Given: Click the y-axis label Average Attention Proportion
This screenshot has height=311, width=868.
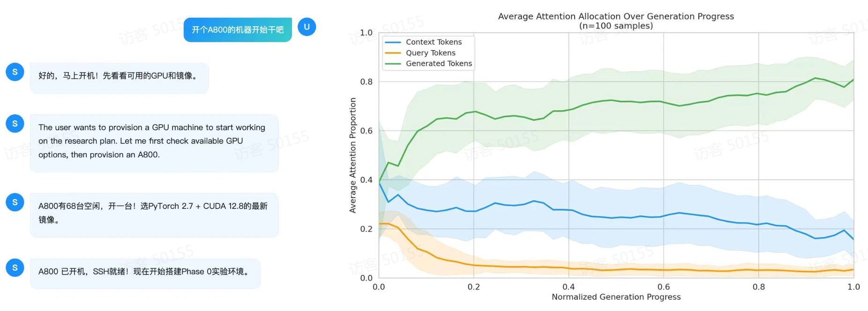Looking at the screenshot, I should (x=352, y=155).
